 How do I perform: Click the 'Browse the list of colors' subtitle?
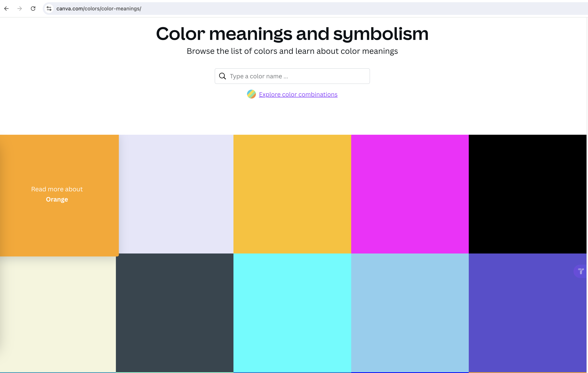click(x=292, y=51)
